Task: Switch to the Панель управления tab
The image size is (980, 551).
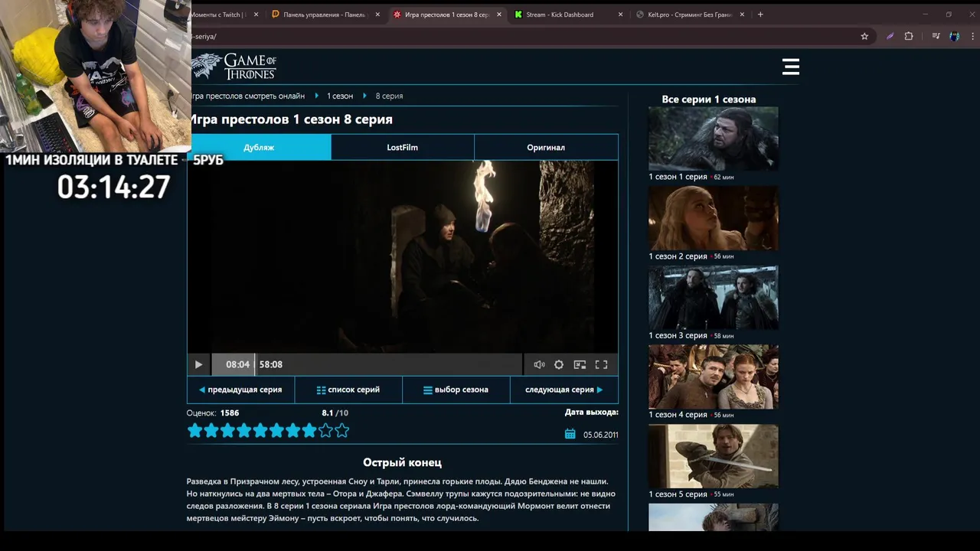Action: click(x=325, y=15)
